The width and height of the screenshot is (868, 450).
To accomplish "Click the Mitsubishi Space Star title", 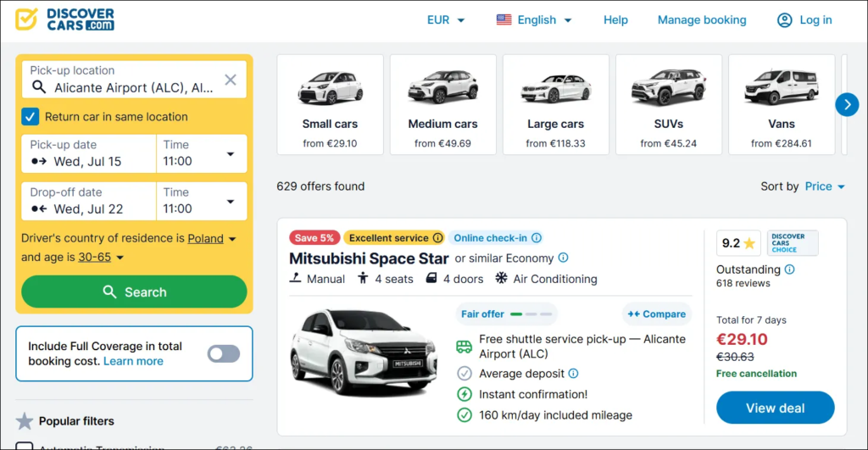I will coord(369,258).
